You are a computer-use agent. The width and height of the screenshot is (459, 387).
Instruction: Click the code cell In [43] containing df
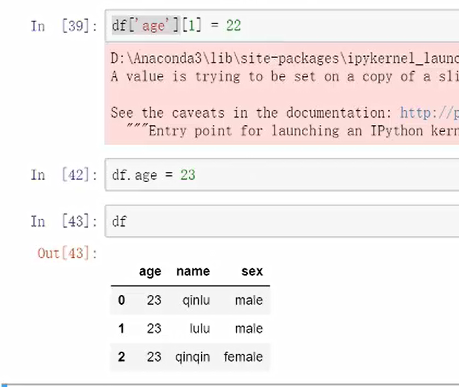(282, 221)
